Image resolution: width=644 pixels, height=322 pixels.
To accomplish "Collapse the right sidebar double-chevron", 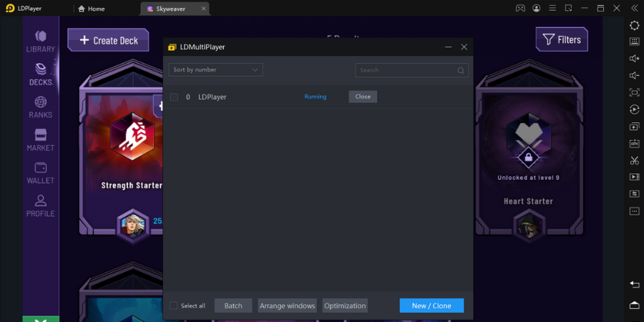I will 634,8.
